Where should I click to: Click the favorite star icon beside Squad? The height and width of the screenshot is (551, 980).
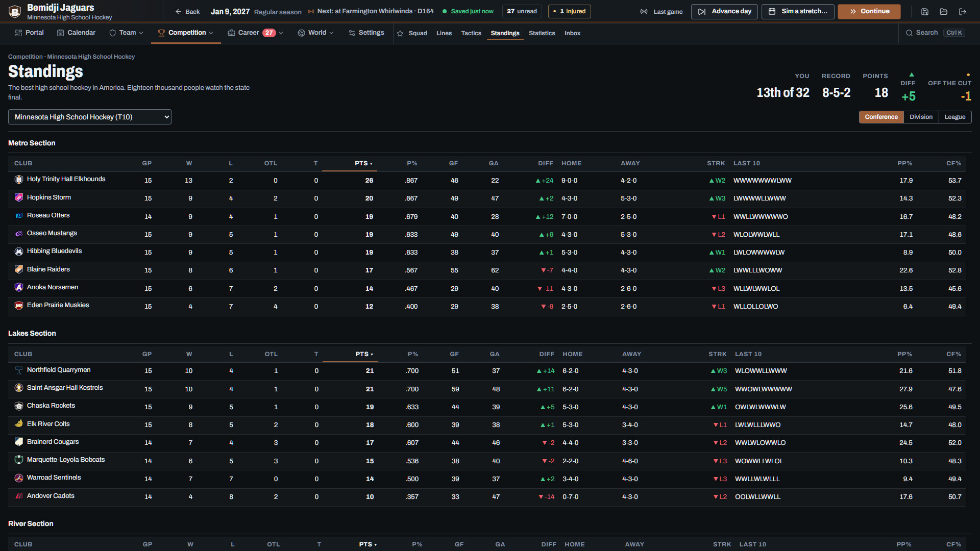pos(400,33)
